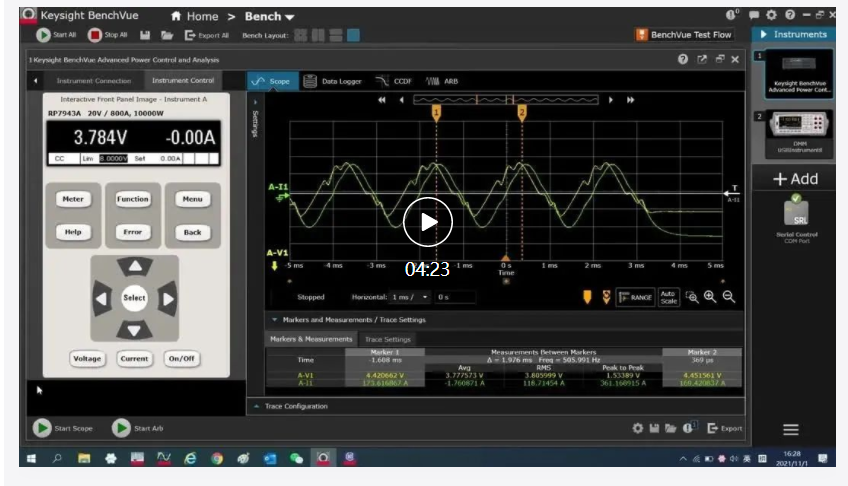848x486 pixels.
Task: Open BenchVue Test Flow
Action: point(684,35)
